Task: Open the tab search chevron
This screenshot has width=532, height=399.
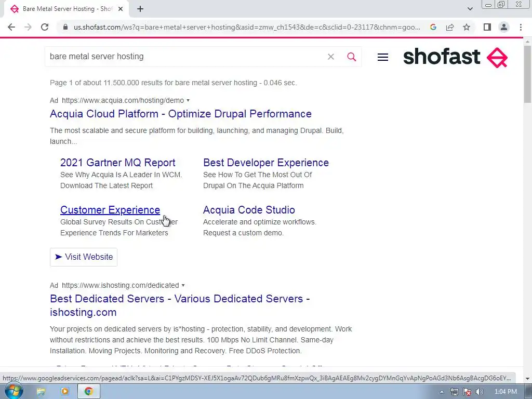Action: coord(470,9)
